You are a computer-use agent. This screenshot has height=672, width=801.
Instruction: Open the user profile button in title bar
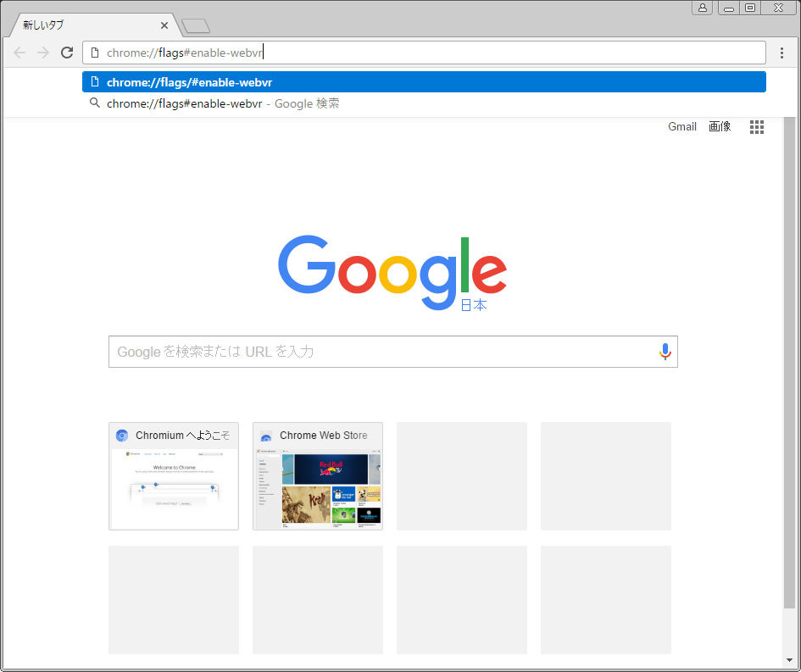coord(703,8)
